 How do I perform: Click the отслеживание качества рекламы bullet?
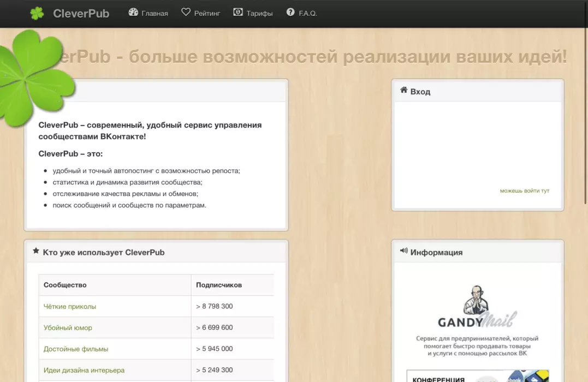point(125,194)
